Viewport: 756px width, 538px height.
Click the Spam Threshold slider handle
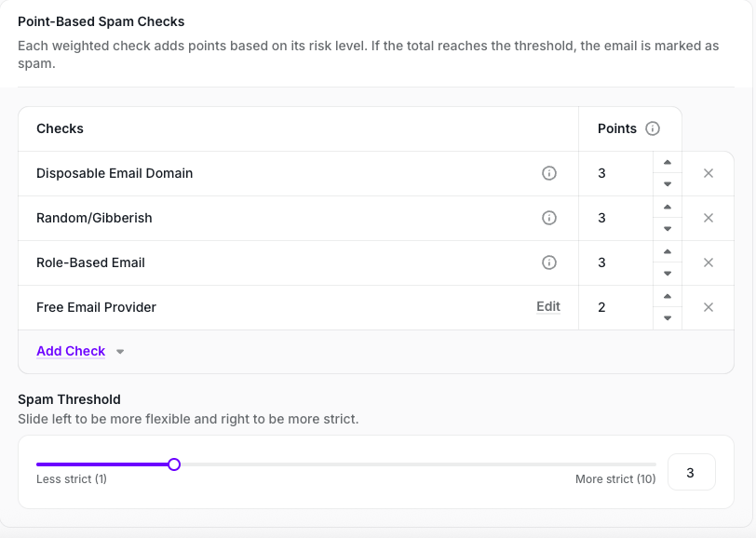click(x=174, y=464)
